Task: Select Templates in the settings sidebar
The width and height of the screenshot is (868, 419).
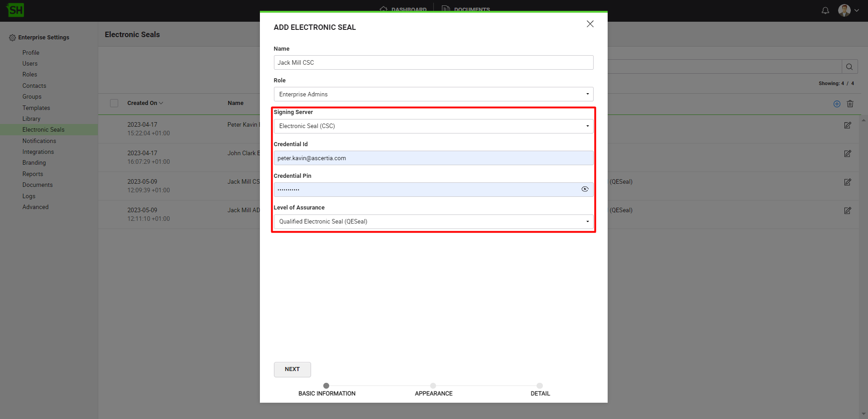Action: point(36,108)
